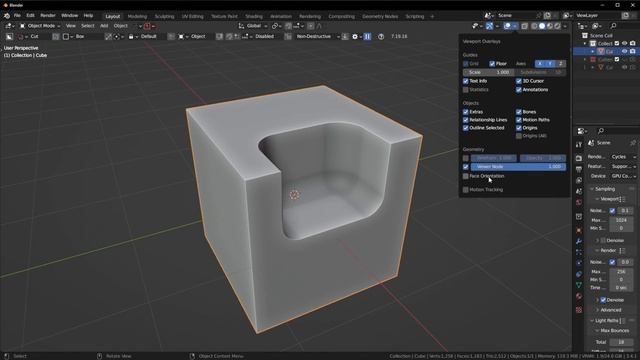
Task: Open the Render properties tab
Action: point(579,158)
